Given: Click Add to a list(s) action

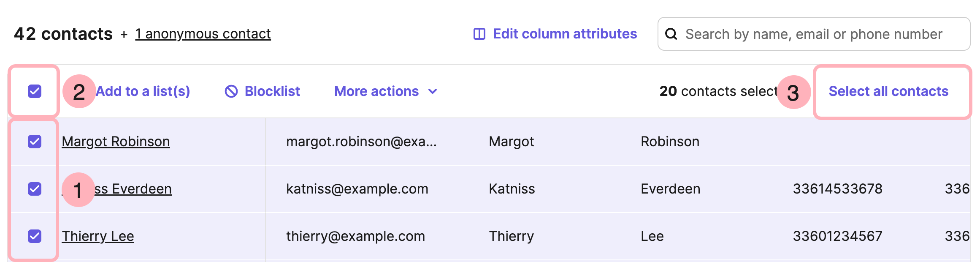Looking at the screenshot, I should [x=143, y=91].
